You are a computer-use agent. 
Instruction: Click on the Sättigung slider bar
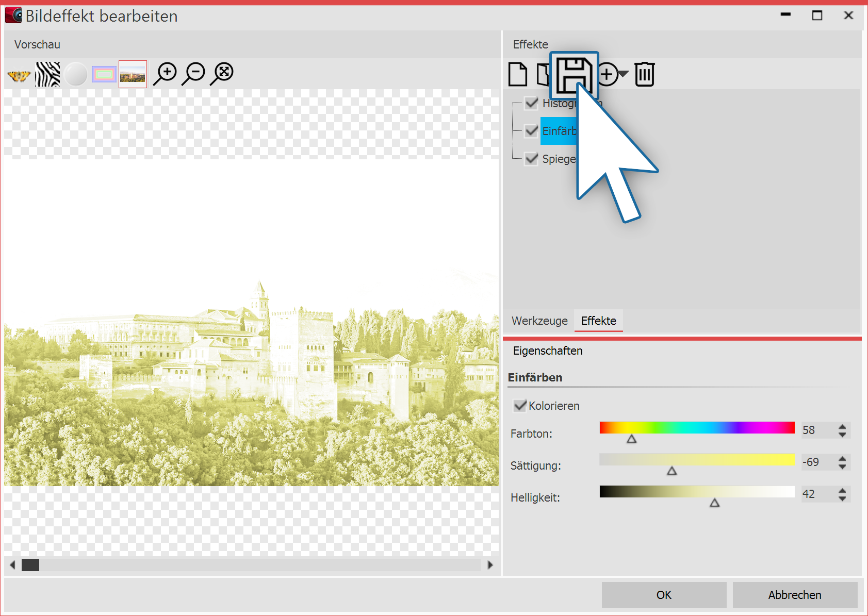click(x=696, y=459)
